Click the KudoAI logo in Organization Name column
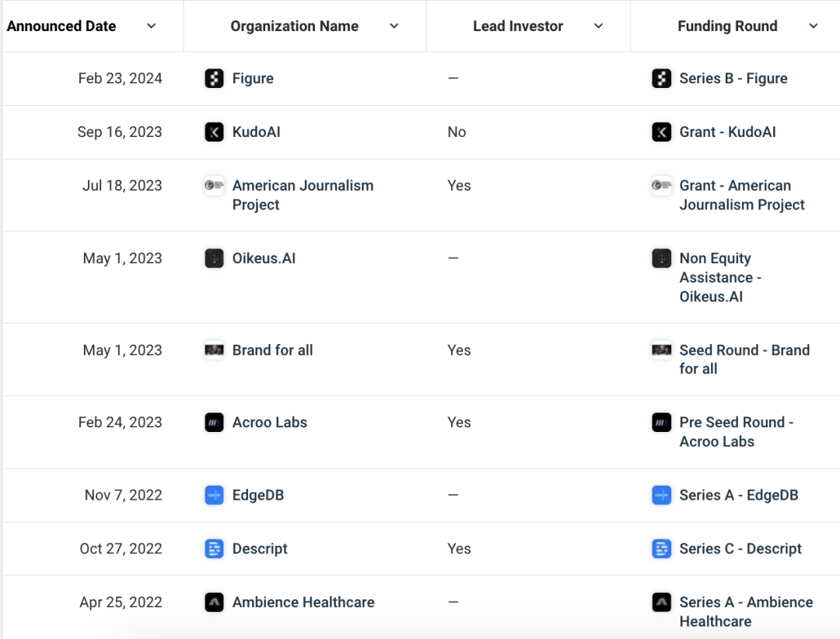This screenshot has width=840, height=639. coord(214,132)
